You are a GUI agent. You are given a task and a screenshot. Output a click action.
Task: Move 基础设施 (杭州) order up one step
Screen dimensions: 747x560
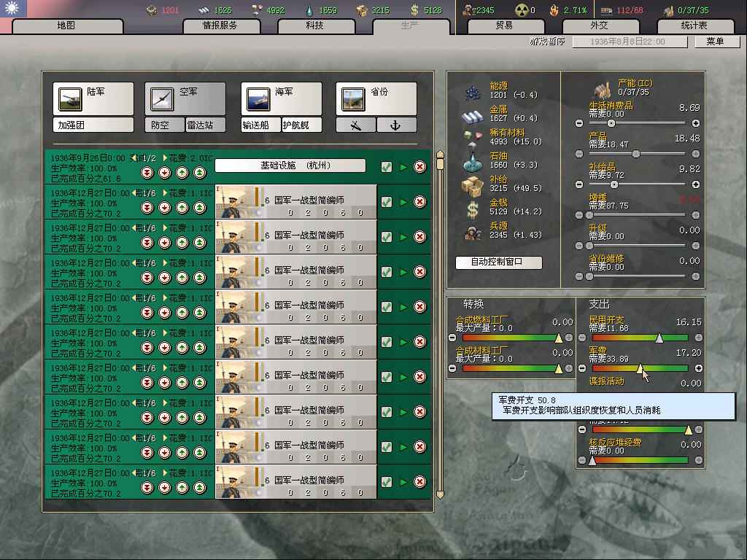(182, 173)
